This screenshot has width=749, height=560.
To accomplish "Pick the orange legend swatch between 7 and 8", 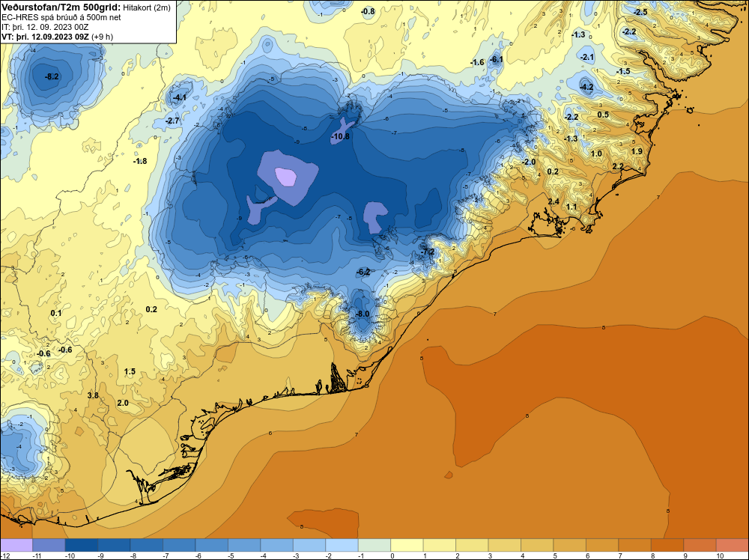I will (x=635, y=545).
